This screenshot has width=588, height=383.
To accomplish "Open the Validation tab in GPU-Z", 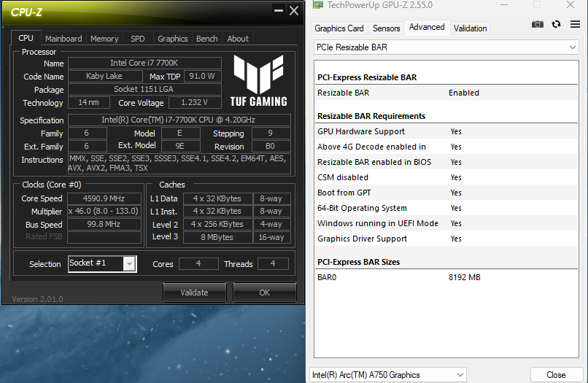I will tap(471, 28).
